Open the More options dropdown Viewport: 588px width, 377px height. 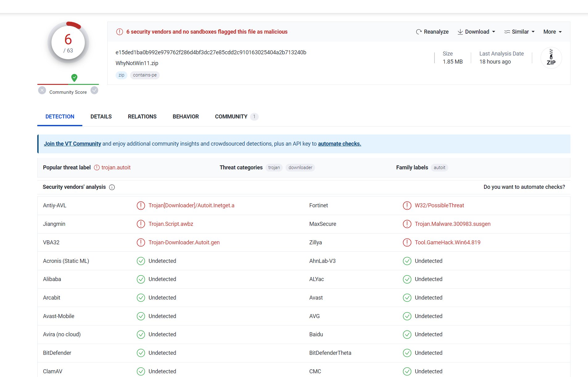click(552, 32)
